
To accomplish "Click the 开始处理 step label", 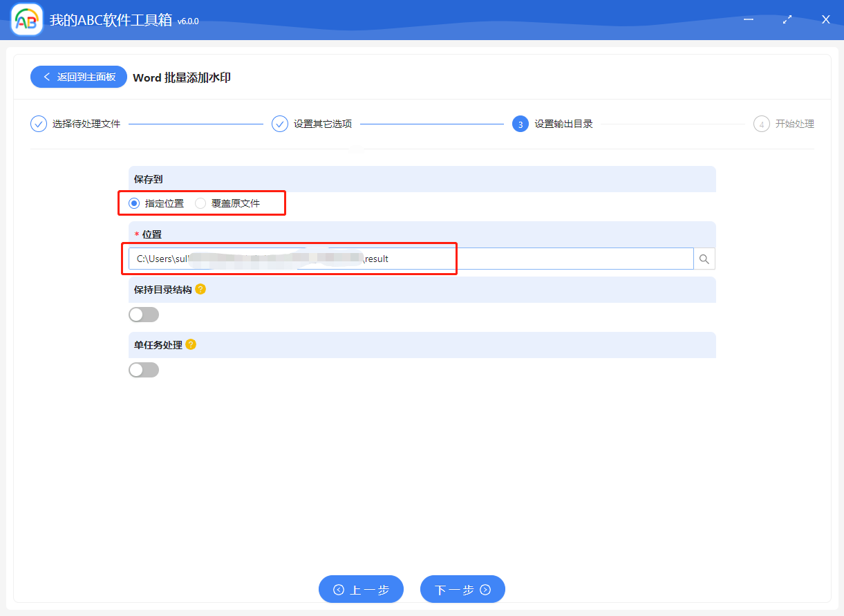I will point(793,123).
